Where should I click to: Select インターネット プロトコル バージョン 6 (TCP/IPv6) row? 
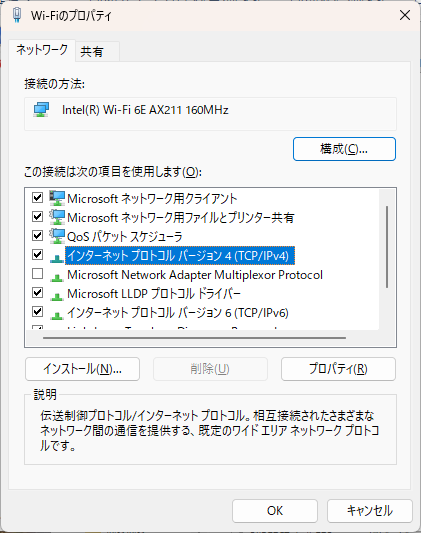pos(178,313)
